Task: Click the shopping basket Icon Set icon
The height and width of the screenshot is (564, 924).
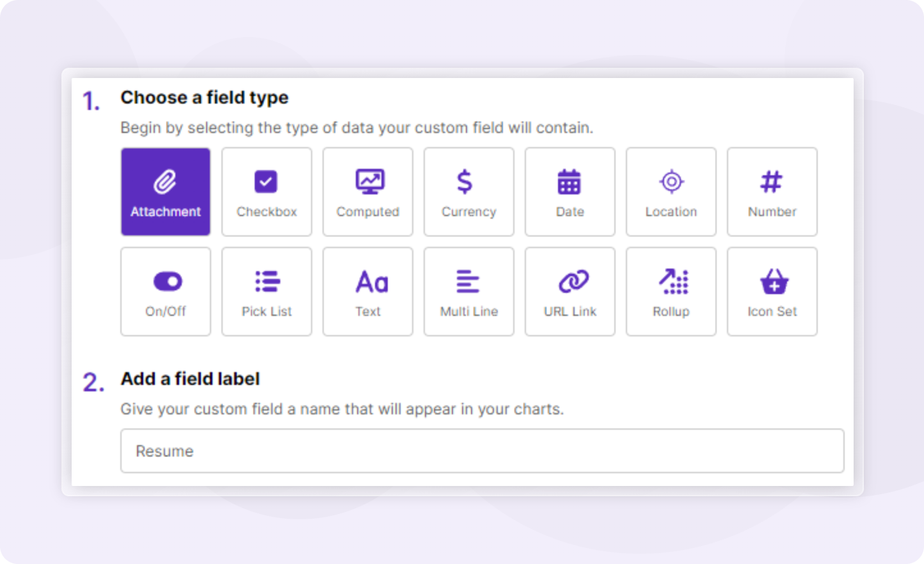Action: point(772,280)
